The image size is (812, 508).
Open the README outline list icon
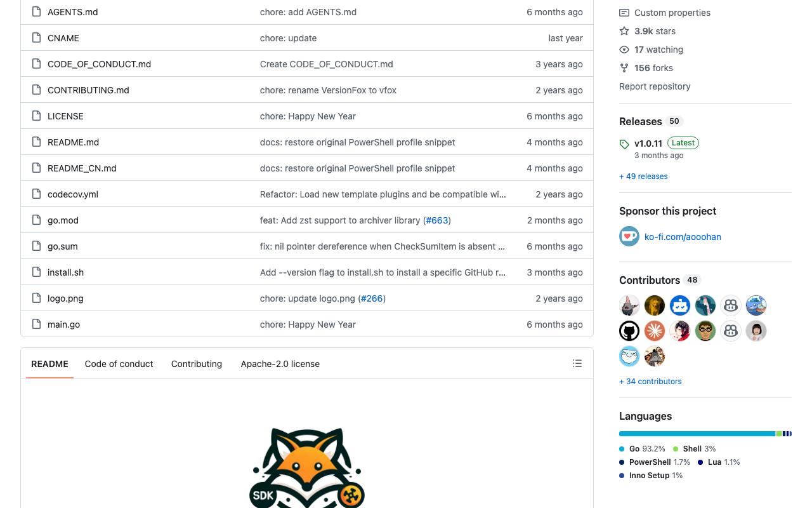point(577,364)
